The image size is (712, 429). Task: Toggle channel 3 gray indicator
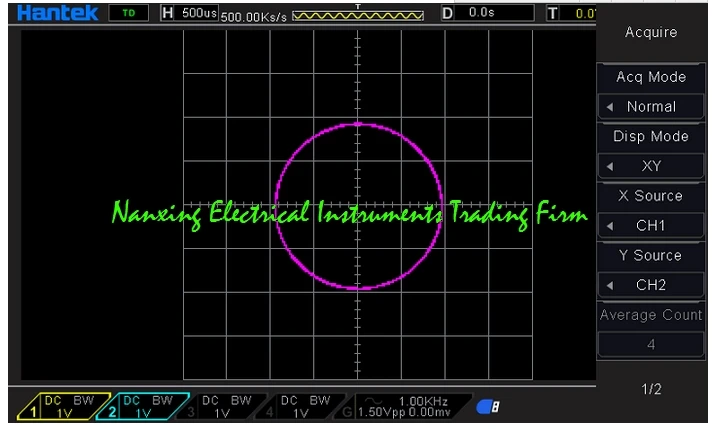coord(222,406)
